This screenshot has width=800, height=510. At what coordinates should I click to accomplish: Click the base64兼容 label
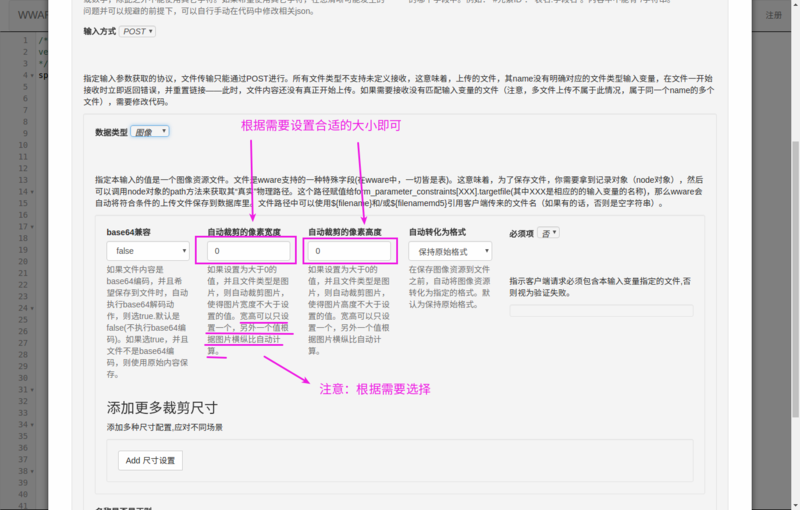(129, 232)
